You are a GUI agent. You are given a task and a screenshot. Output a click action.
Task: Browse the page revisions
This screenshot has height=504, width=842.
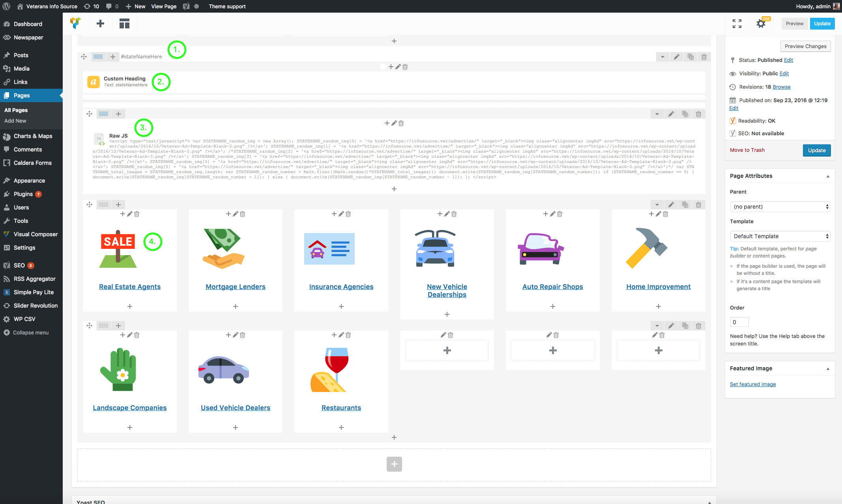click(781, 87)
